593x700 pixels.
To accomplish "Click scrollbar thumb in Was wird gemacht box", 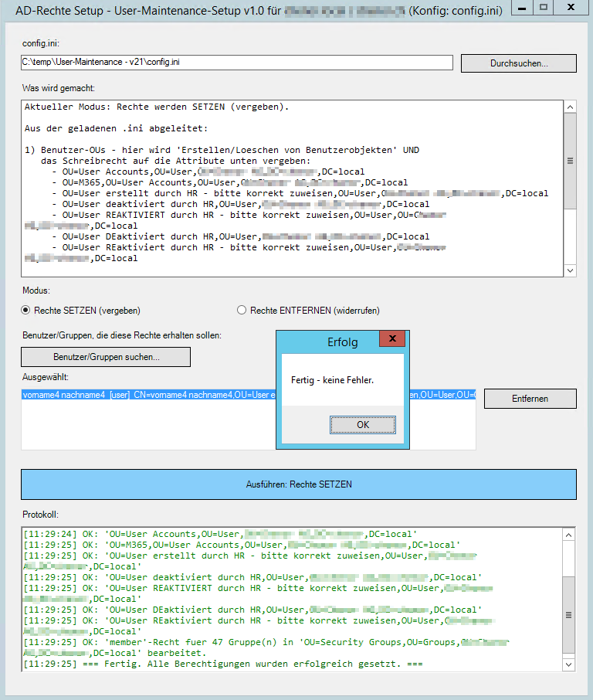I will pyautogui.click(x=571, y=161).
